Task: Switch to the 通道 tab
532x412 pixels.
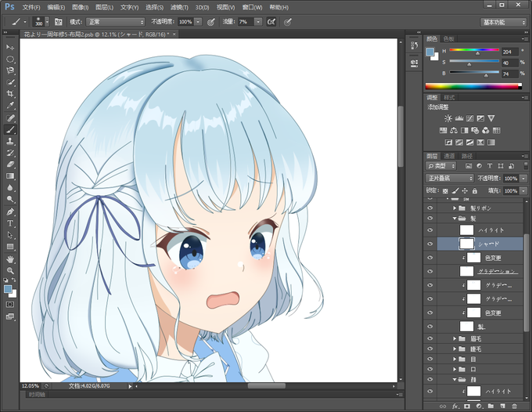Action: (449, 156)
